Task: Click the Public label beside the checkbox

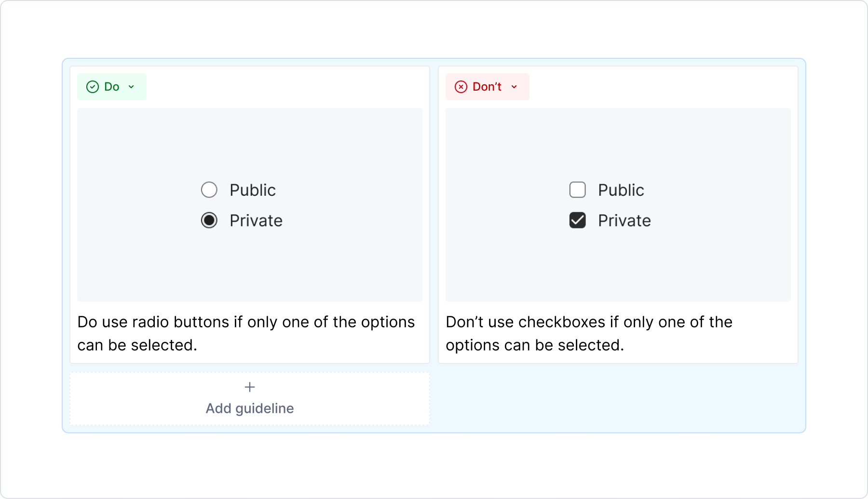Action: coord(621,190)
